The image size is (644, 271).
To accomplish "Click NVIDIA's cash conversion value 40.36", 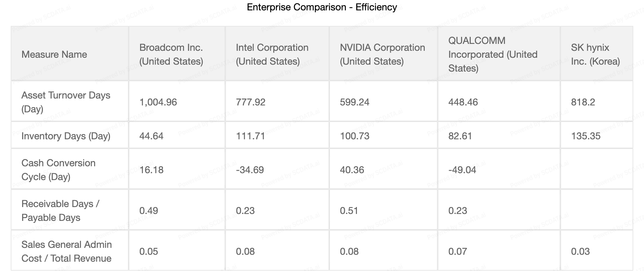I will pyautogui.click(x=352, y=170).
